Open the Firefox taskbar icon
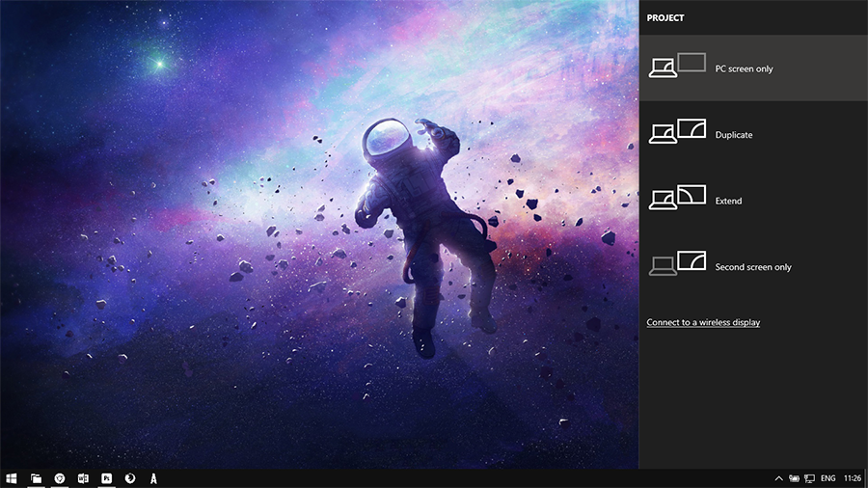Viewport: 868px width, 488px height. point(130,478)
